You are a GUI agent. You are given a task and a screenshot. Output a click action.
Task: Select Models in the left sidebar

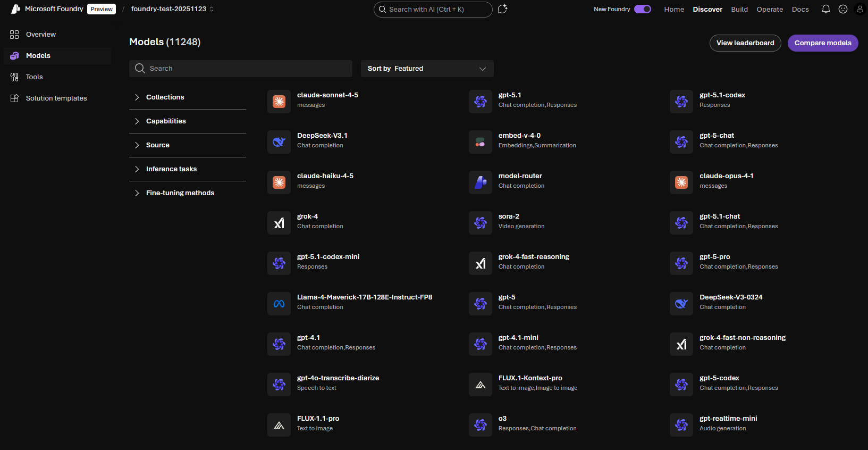click(57, 56)
